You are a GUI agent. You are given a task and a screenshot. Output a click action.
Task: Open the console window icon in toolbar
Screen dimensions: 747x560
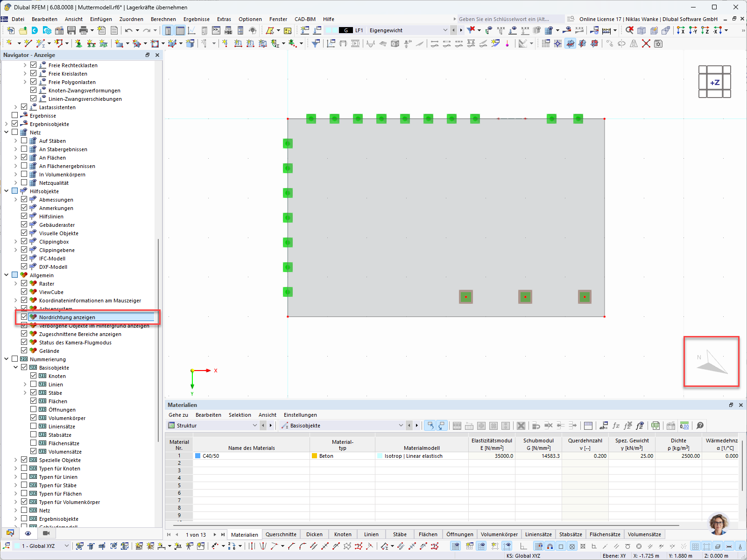[216, 30]
